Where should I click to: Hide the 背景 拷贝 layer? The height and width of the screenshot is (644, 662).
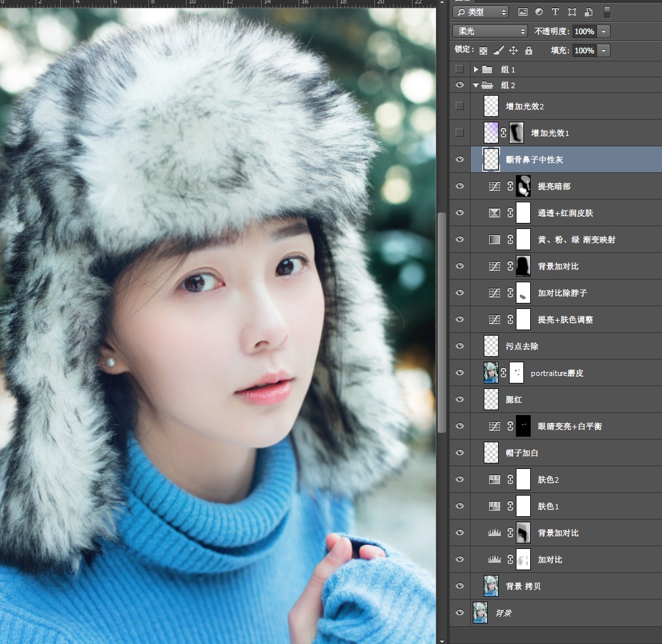[x=460, y=586]
